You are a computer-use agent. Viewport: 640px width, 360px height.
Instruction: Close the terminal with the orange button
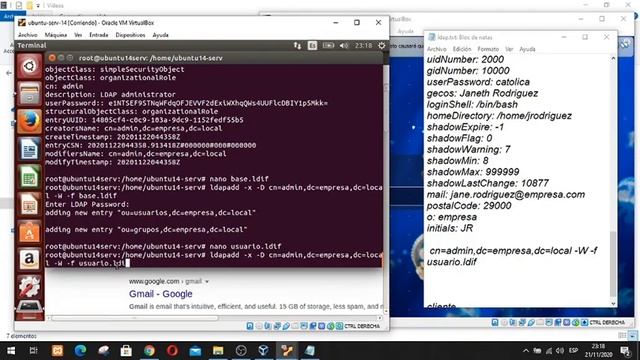(52, 58)
